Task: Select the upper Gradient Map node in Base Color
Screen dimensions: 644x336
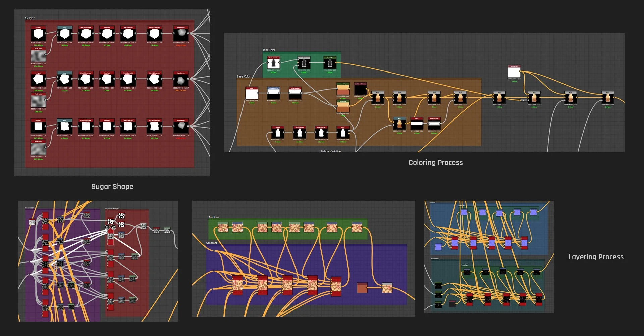Action: click(x=343, y=89)
